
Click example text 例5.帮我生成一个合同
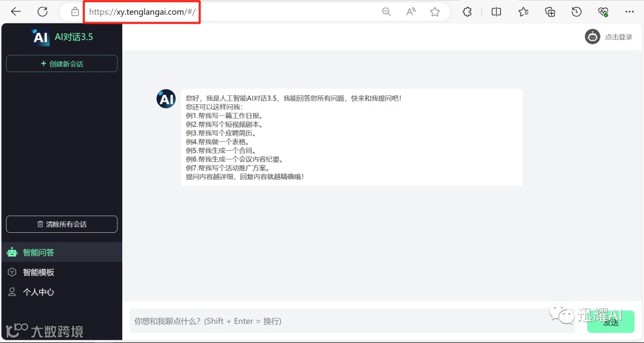[222, 151]
